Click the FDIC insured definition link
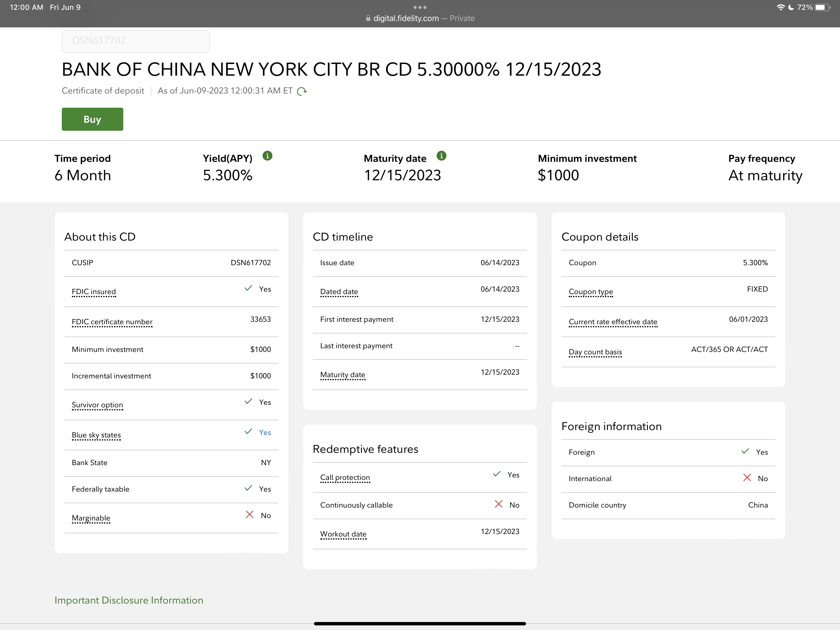This screenshot has width=840, height=630. tap(94, 292)
